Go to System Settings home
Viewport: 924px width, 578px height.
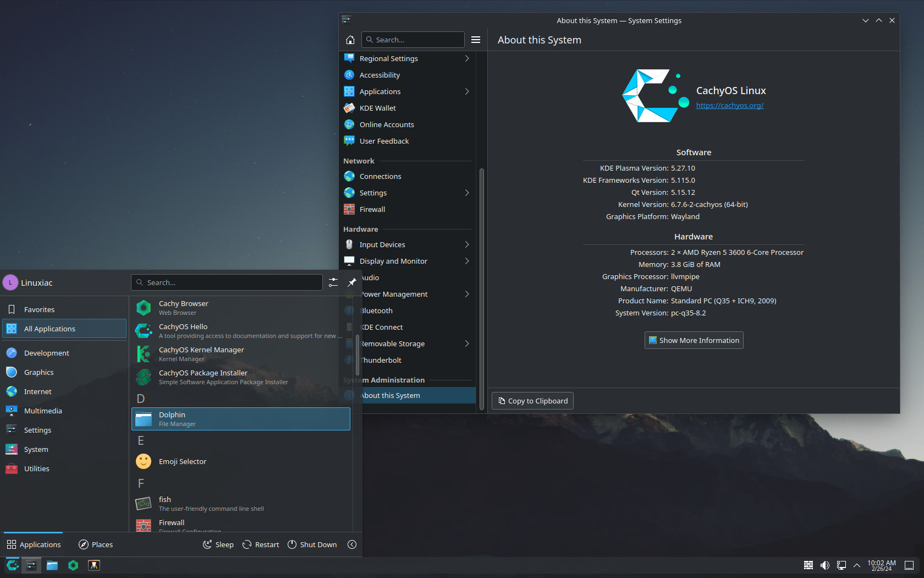(350, 40)
